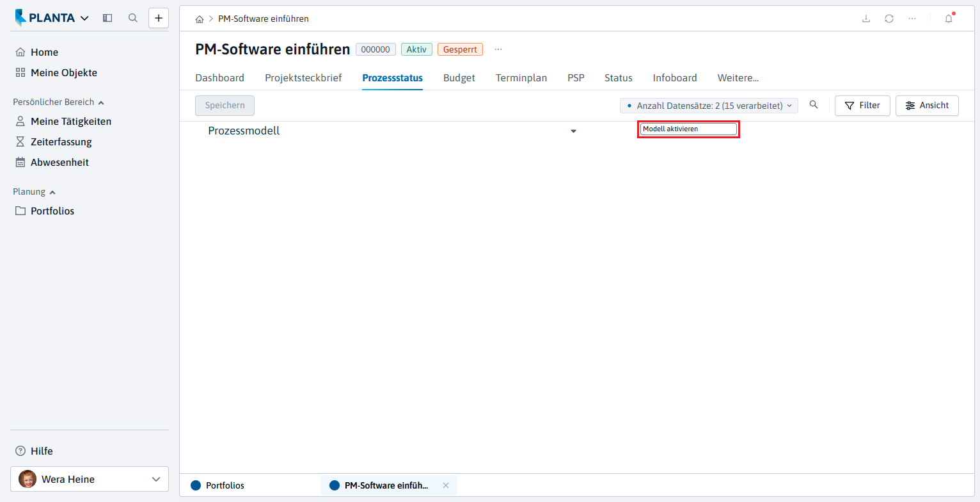Screen dimensions: 980x502
Task: Show more tabs via Weitere...
Action: click(x=738, y=78)
